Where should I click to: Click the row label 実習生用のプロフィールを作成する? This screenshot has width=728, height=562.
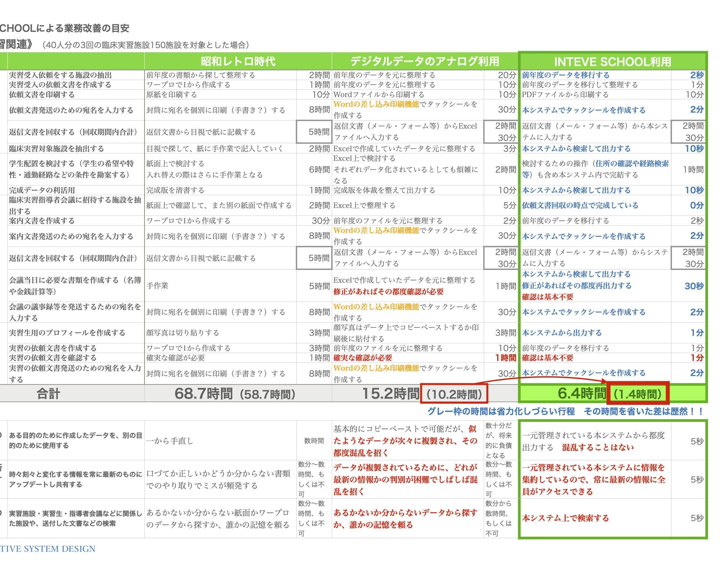pyautogui.click(x=67, y=333)
